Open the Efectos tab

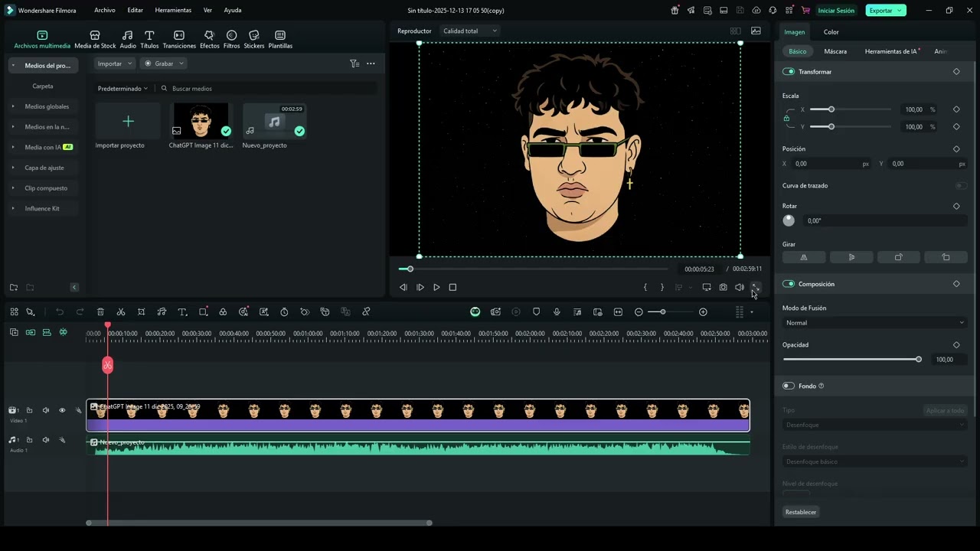click(x=209, y=39)
